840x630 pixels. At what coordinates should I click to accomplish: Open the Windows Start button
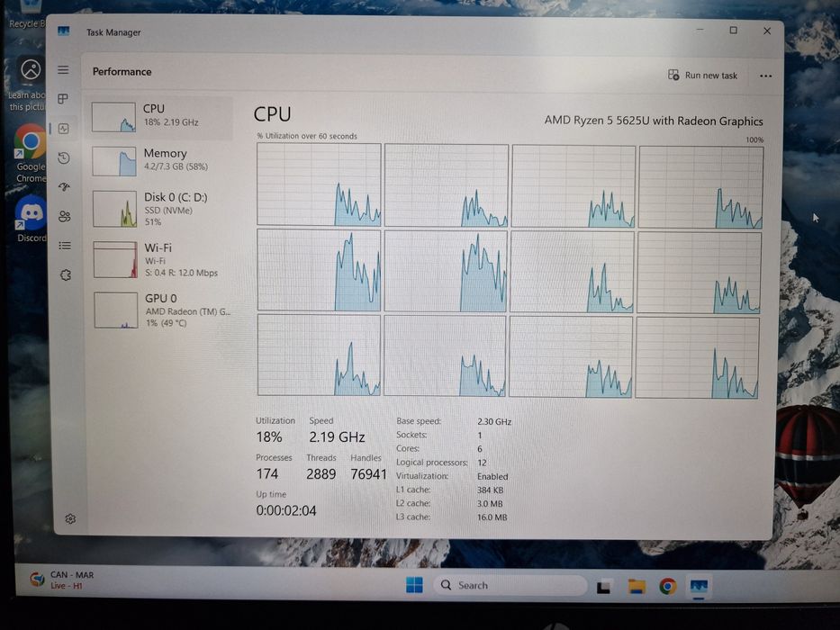[414, 585]
